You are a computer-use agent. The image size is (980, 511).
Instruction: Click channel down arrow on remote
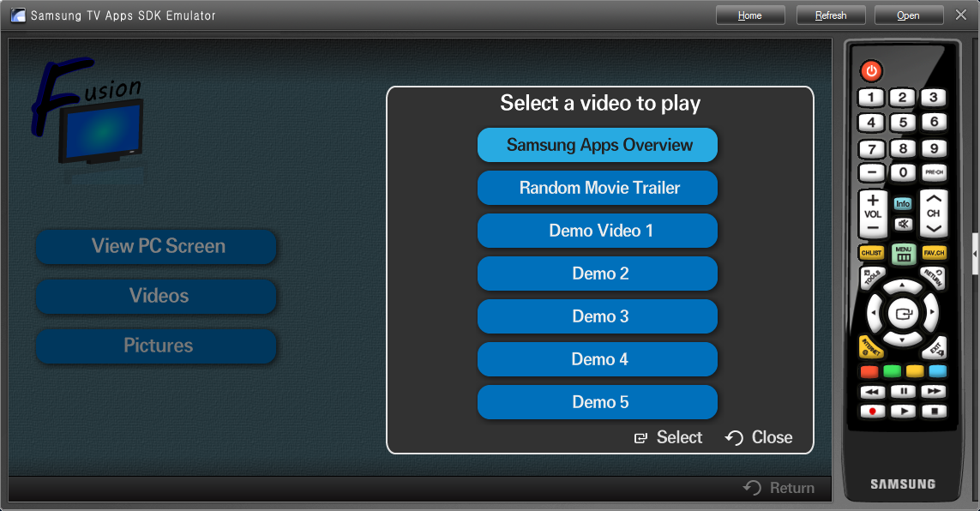click(x=934, y=229)
